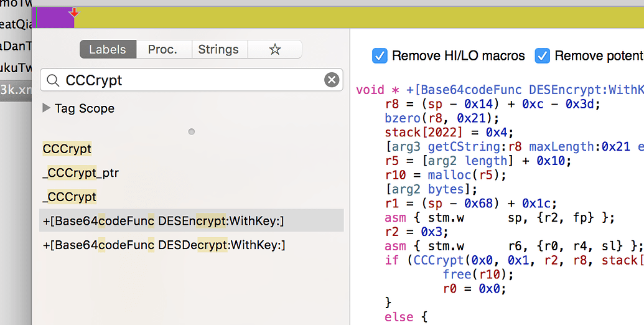644x325 pixels.
Task: Clear the CCCrypt search field
Action: point(332,80)
